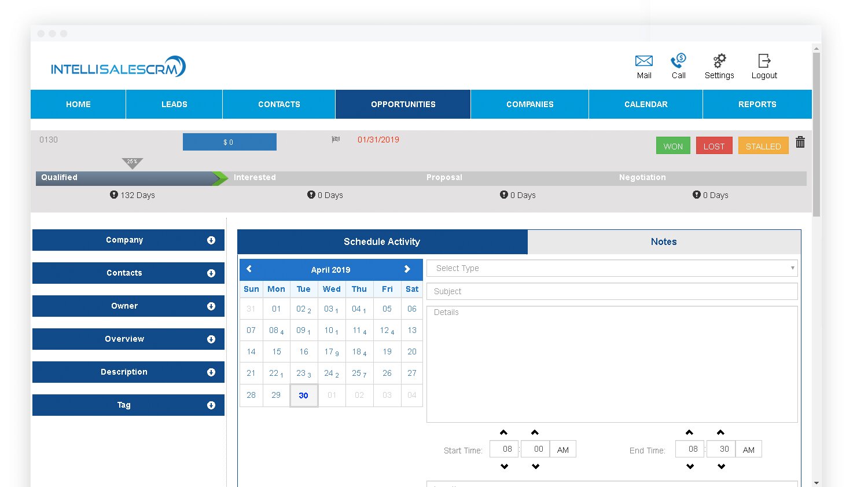Open the Select Type dropdown

pos(612,268)
